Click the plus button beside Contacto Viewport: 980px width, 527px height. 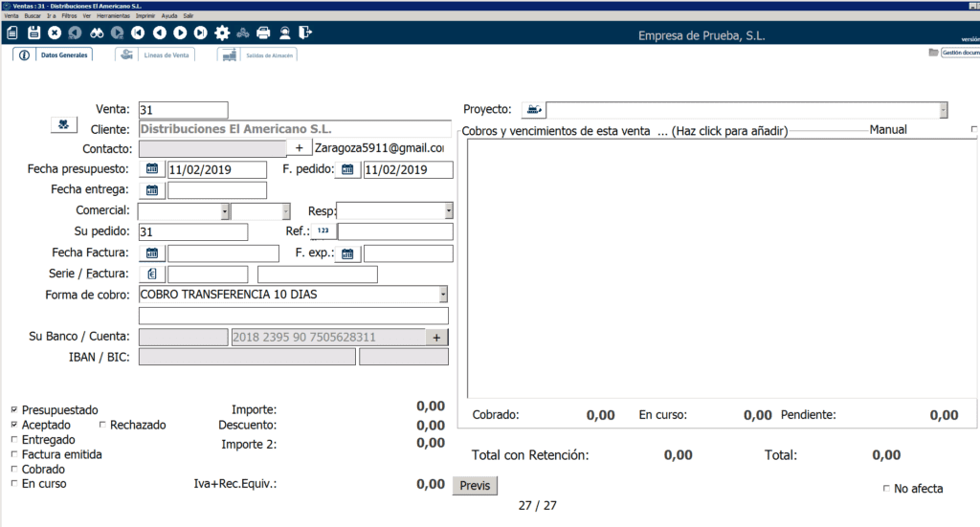pyautogui.click(x=299, y=148)
